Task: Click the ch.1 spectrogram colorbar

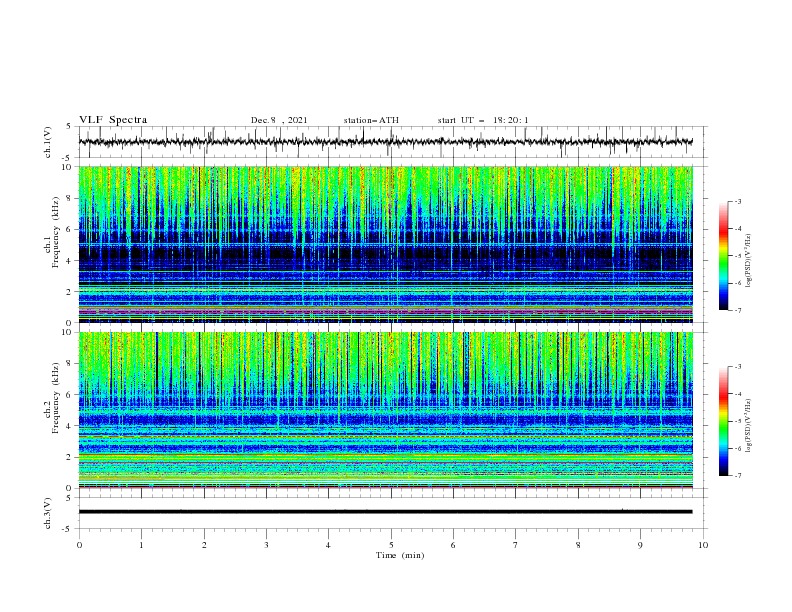Action: [x=723, y=256]
